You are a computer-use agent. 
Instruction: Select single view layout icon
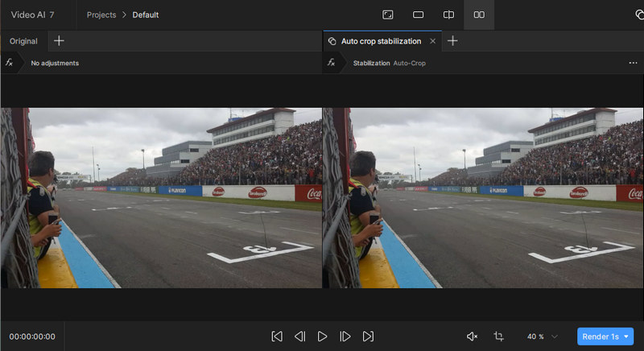click(x=418, y=14)
